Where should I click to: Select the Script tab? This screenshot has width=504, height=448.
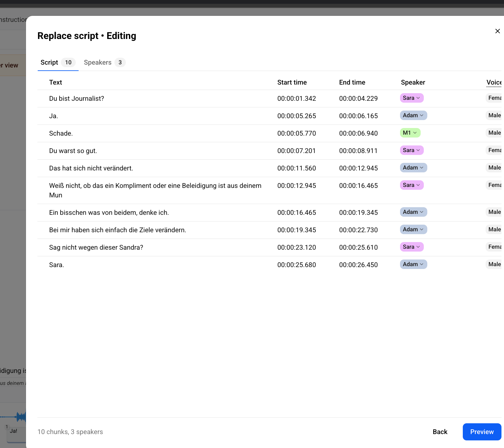tap(58, 62)
